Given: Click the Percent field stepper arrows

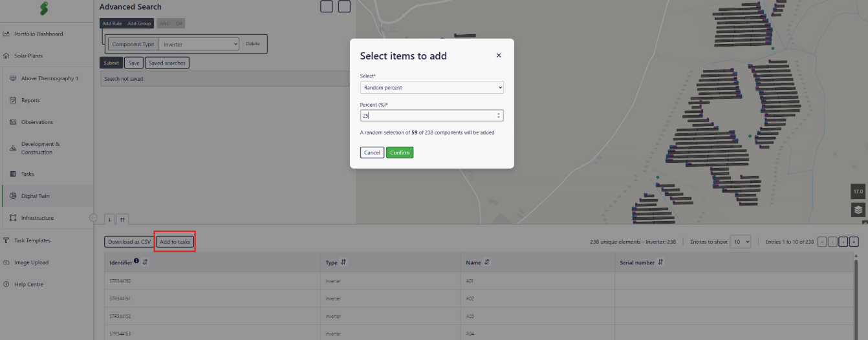Looking at the screenshot, I should 498,116.
